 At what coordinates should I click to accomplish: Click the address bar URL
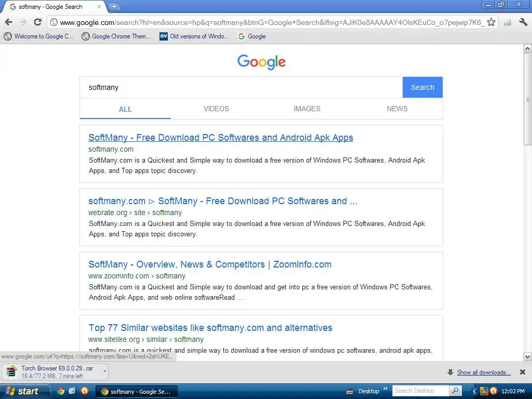click(x=271, y=22)
